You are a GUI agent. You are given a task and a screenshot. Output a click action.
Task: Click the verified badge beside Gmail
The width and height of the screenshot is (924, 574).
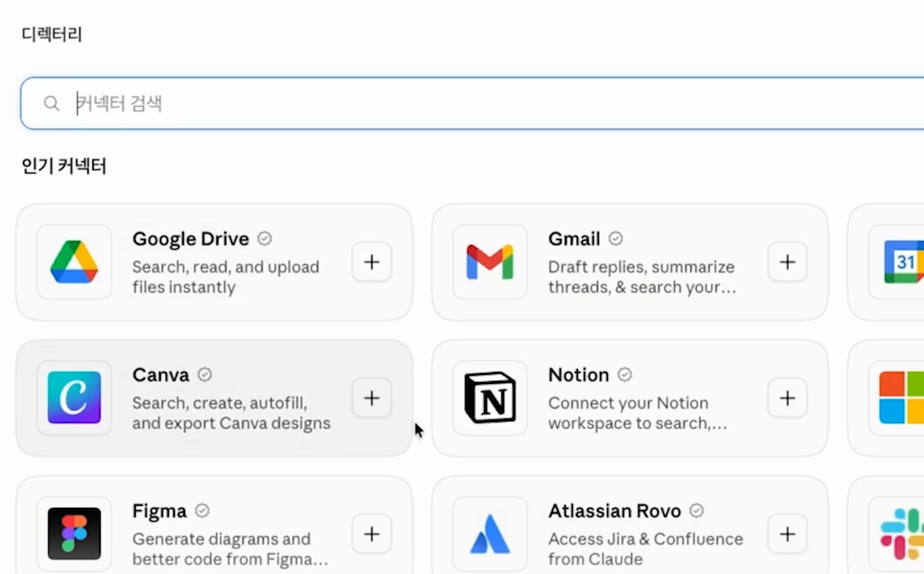coord(615,239)
